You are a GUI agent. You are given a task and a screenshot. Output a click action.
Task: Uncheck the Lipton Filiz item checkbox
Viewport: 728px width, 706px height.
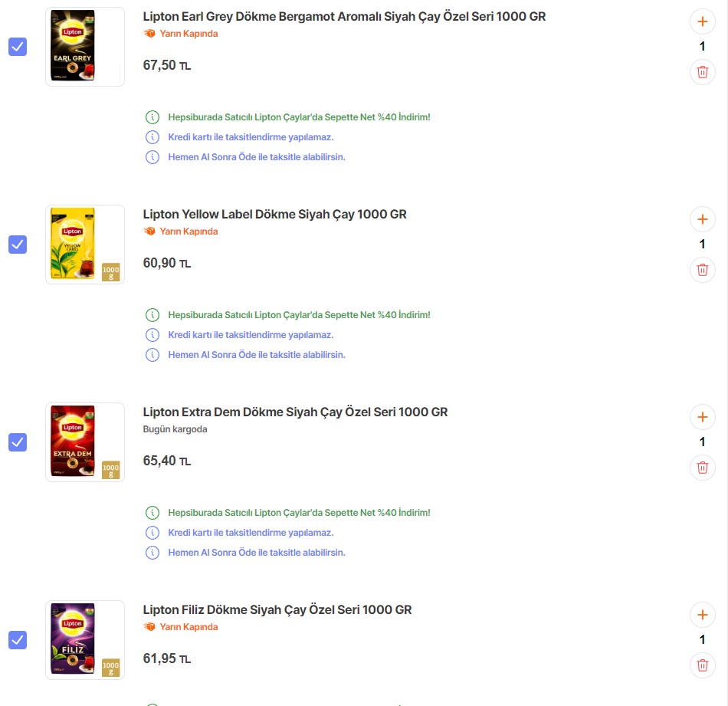(18, 640)
